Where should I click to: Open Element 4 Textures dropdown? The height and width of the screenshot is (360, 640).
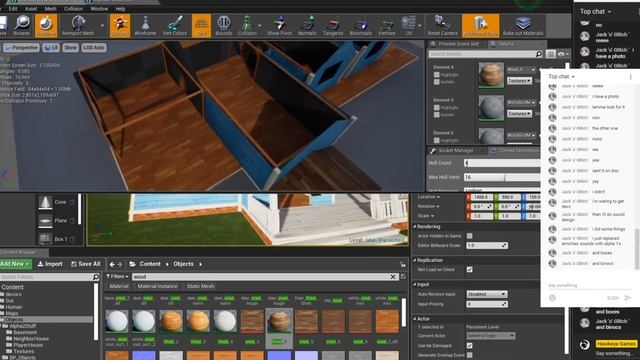[519, 81]
